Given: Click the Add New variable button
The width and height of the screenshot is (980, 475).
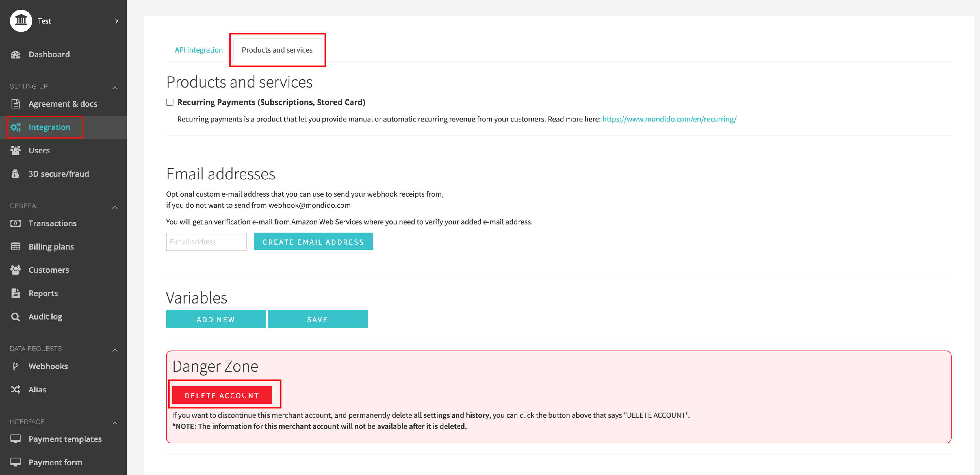Looking at the screenshot, I should coord(216,319).
